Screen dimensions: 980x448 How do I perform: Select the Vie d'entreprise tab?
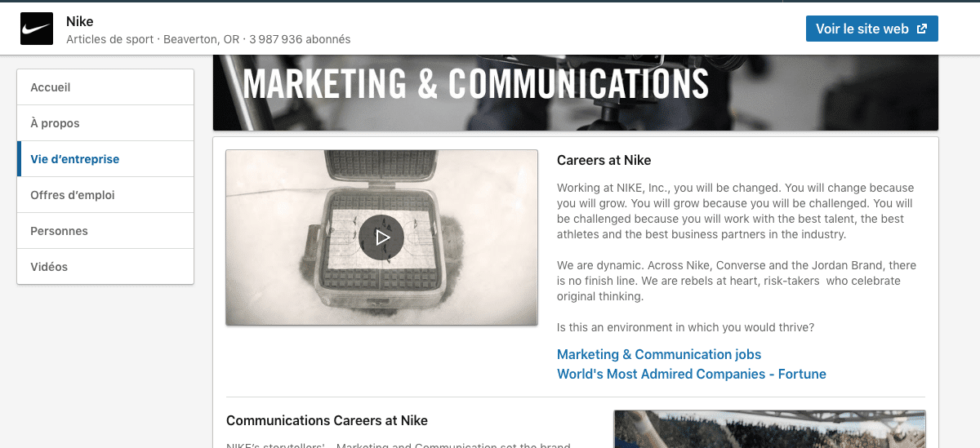[105, 159]
